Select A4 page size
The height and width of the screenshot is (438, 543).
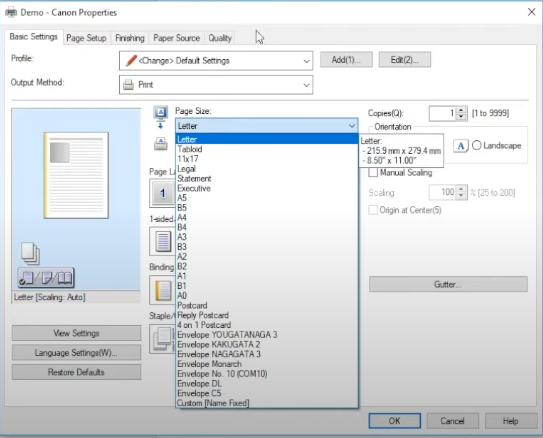coord(267,217)
